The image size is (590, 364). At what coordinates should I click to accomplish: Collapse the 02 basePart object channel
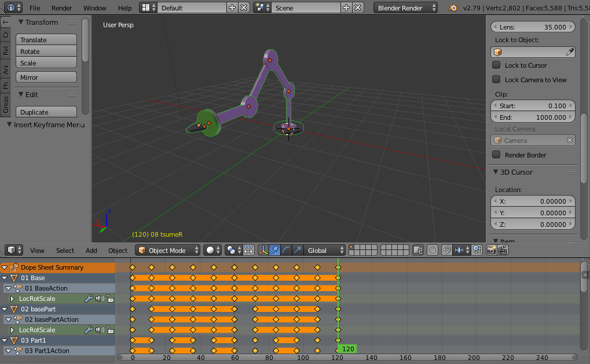(x=4, y=309)
